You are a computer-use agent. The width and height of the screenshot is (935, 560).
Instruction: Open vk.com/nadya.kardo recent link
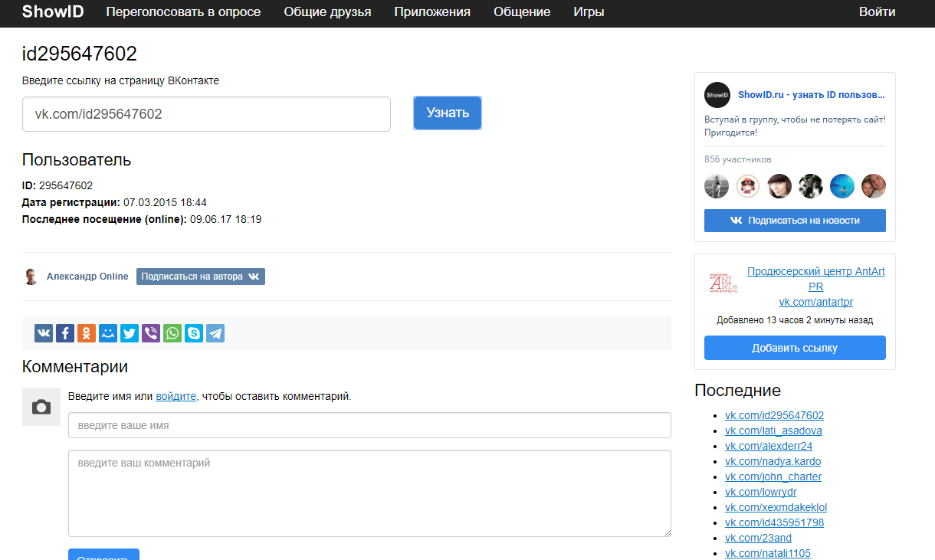(x=773, y=461)
